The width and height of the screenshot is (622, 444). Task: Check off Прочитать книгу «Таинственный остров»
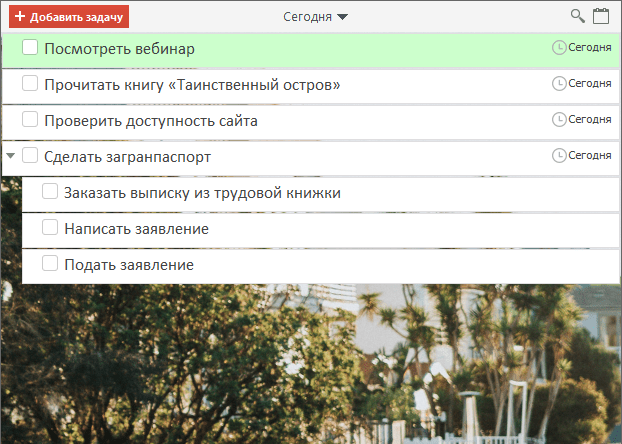coord(30,83)
